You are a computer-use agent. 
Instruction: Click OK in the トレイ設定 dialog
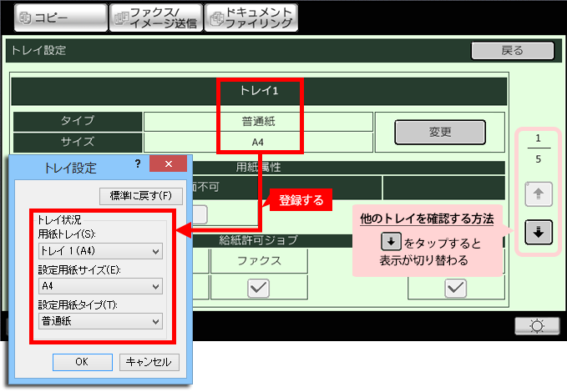point(82,362)
